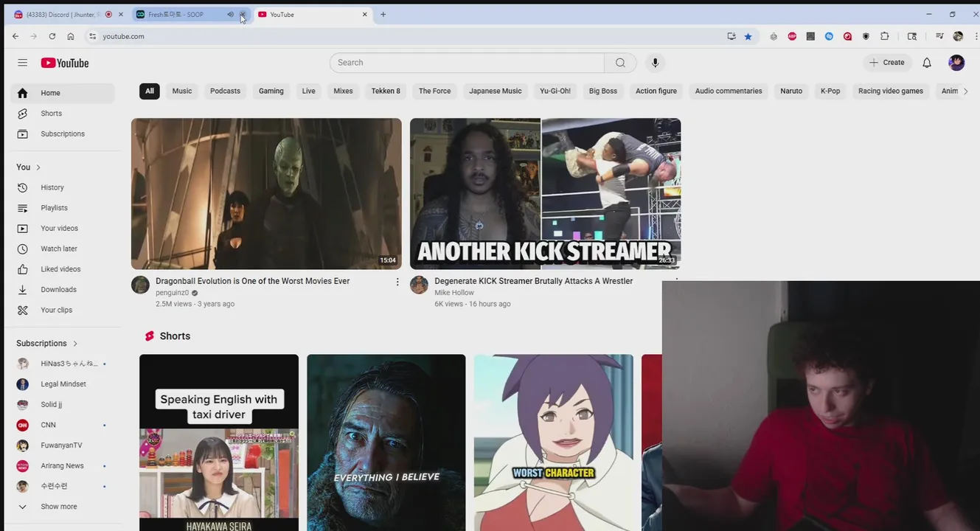Play Dragonball Evolution video thumbnail
Screen dimensions: 980x531
266,194
